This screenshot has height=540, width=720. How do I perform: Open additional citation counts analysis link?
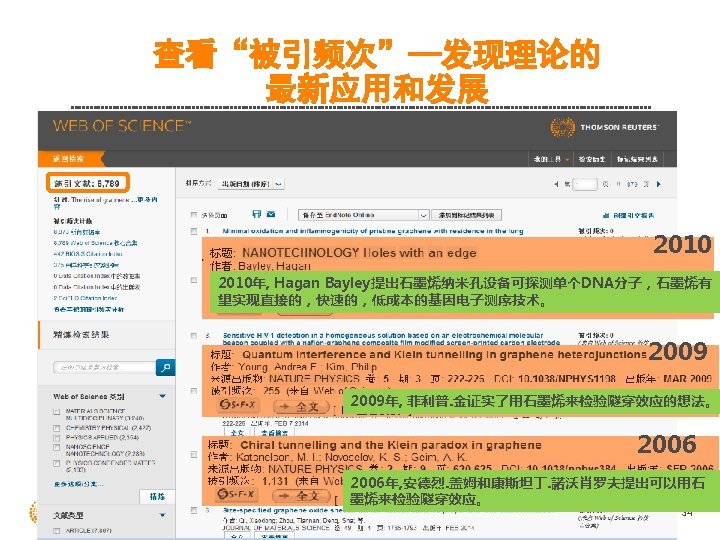(x=88, y=309)
